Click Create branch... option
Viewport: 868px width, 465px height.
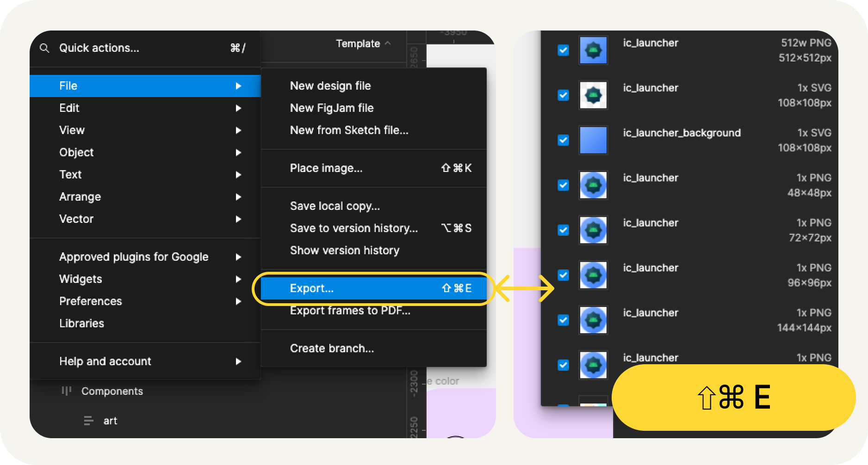pyautogui.click(x=332, y=349)
